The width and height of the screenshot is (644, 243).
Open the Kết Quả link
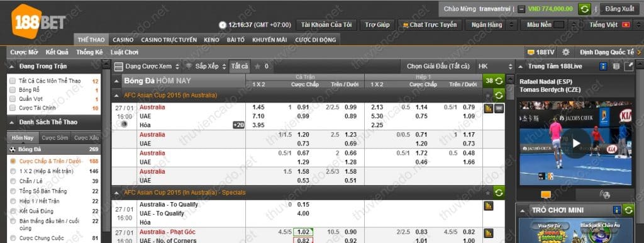(57, 52)
